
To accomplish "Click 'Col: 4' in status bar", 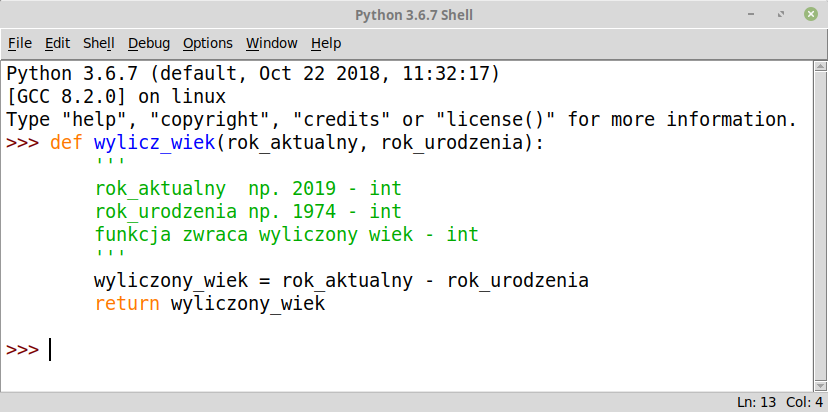I will (804, 402).
